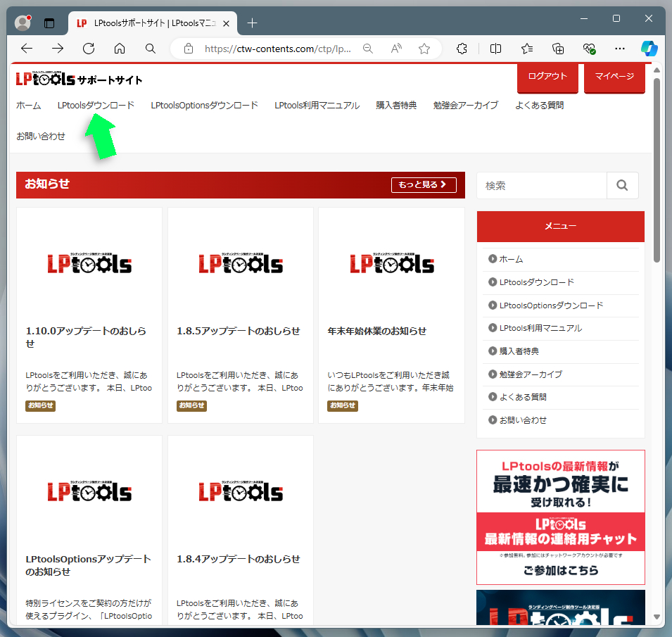Viewport: 672px width, 637px height.
Task: Close the LPtools support site tab
Action: [227, 23]
